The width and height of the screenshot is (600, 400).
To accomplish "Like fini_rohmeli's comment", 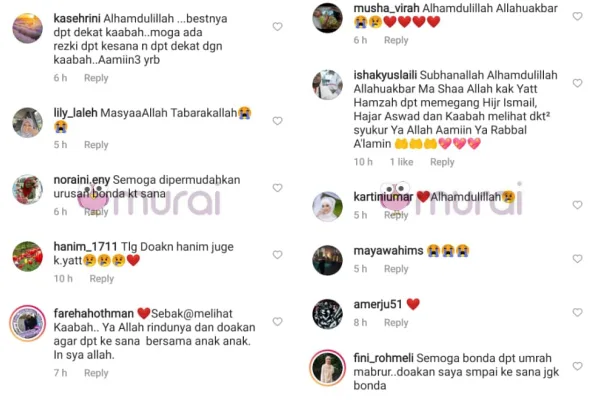I will click(577, 366).
